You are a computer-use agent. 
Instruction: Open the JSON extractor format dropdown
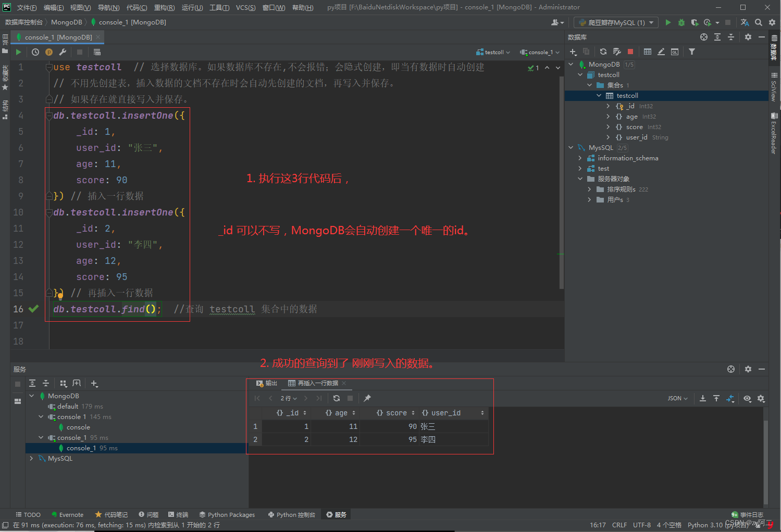point(677,398)
